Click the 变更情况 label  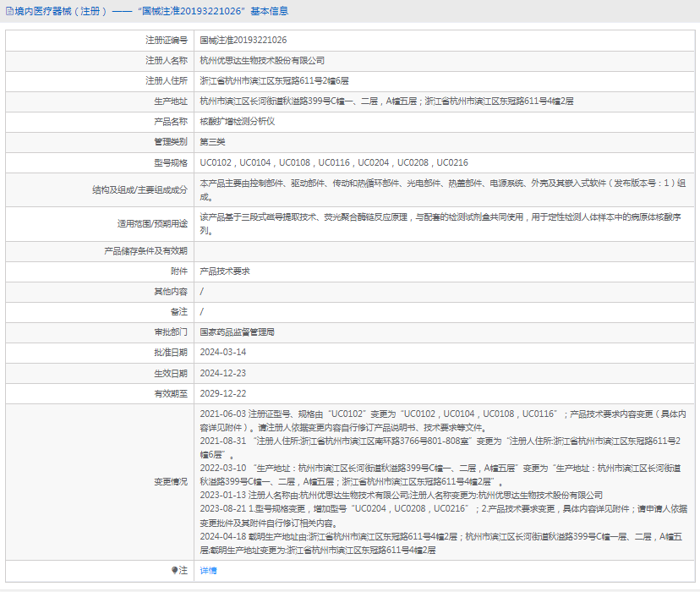click(171, 482)
